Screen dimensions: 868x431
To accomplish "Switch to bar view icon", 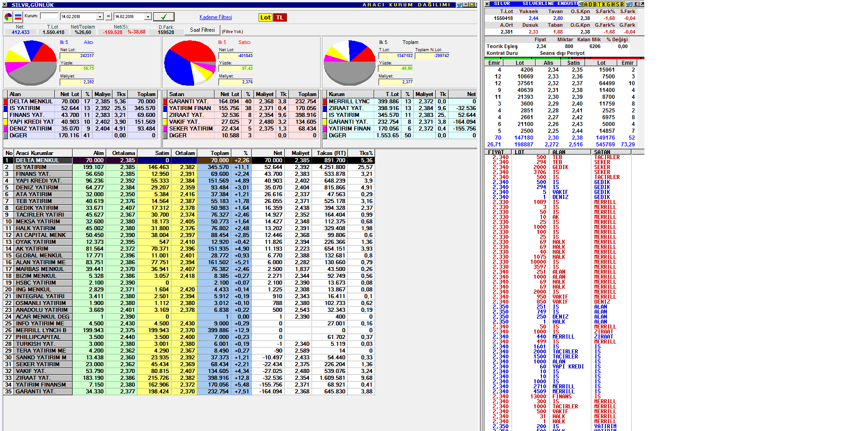I will click(18, 17).
